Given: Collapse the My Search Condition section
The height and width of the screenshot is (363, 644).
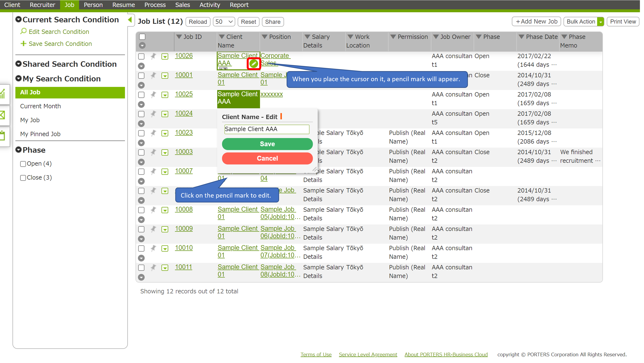Looking at the screenshot, I should (19, 78).
